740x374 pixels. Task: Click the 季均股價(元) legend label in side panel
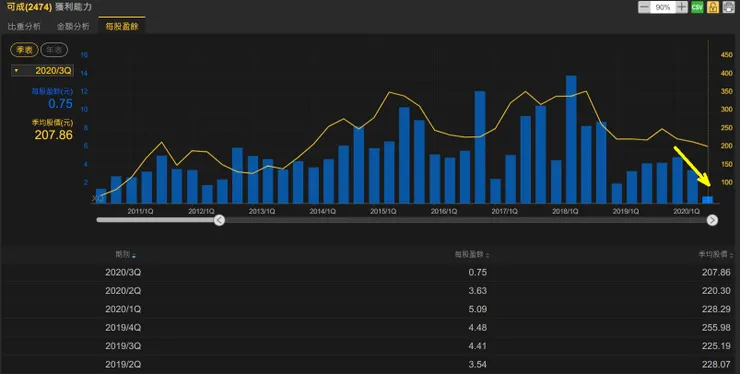(x=52, y=123)
